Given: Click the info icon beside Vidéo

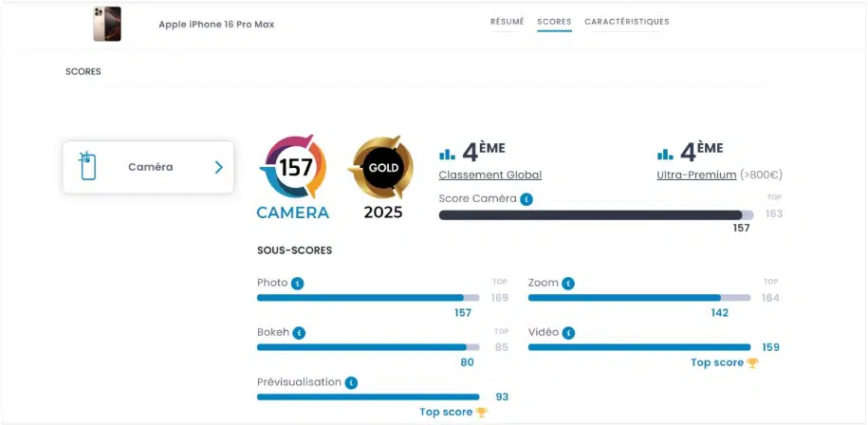Looking at the screenshot, I should pyautogui.click(x=568, y=333).
